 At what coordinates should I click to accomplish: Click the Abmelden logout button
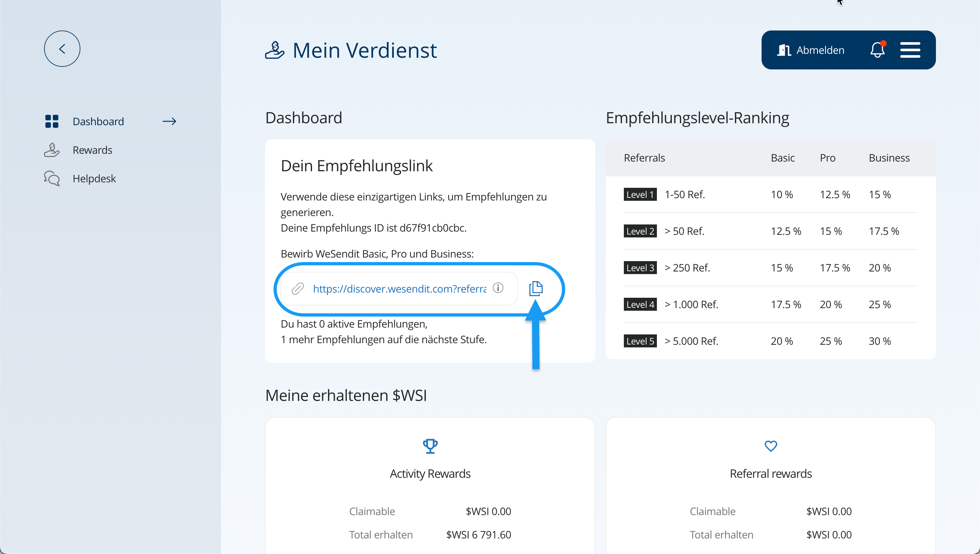[x=811, y=50]
